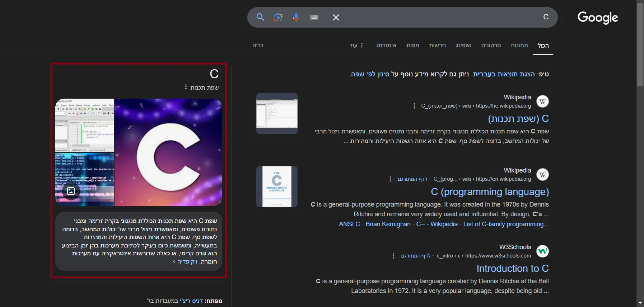644x307 pixels.
Task: Expand the עוד (More) menu
Action: click(x=356, y=45)
